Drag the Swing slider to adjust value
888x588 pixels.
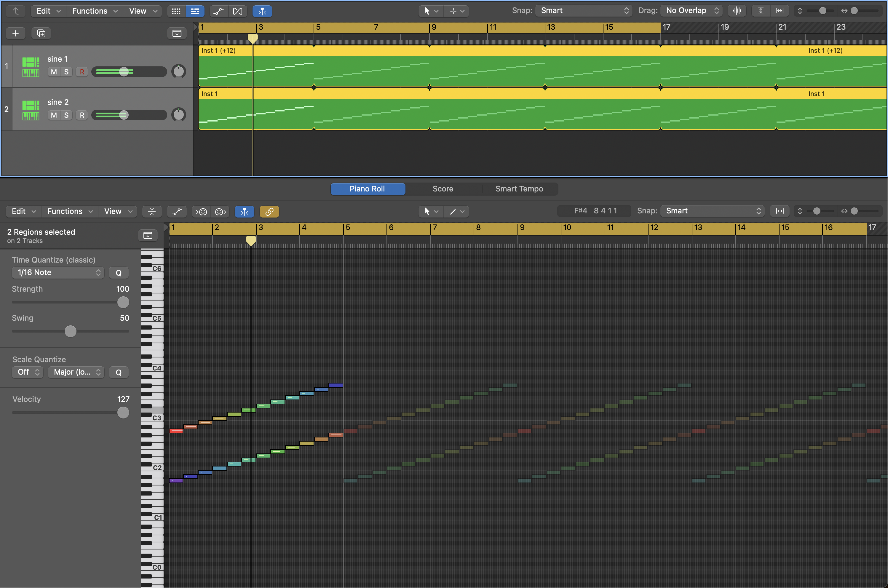70,331
